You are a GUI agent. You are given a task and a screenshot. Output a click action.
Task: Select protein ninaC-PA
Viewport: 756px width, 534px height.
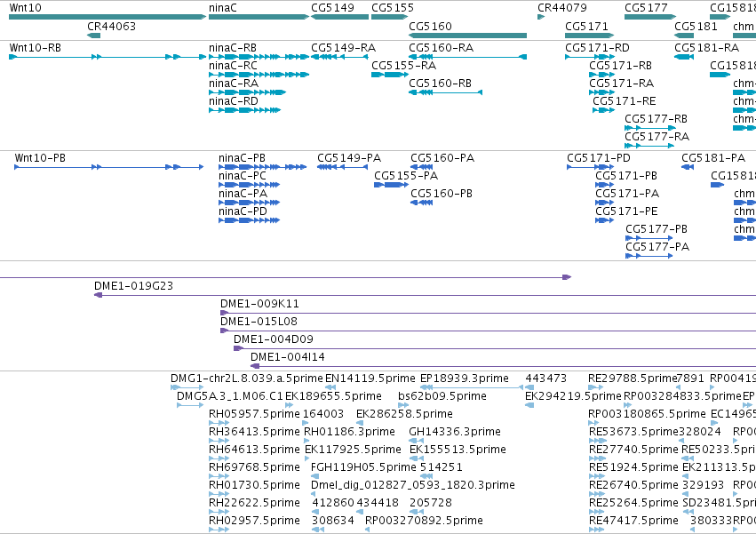tap(250, 203)
